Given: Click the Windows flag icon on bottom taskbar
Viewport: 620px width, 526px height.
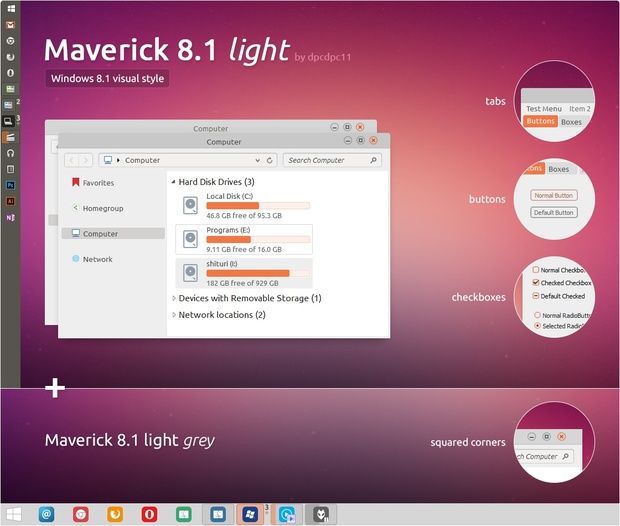Looking at the screenshot, I should pos(250,514).
